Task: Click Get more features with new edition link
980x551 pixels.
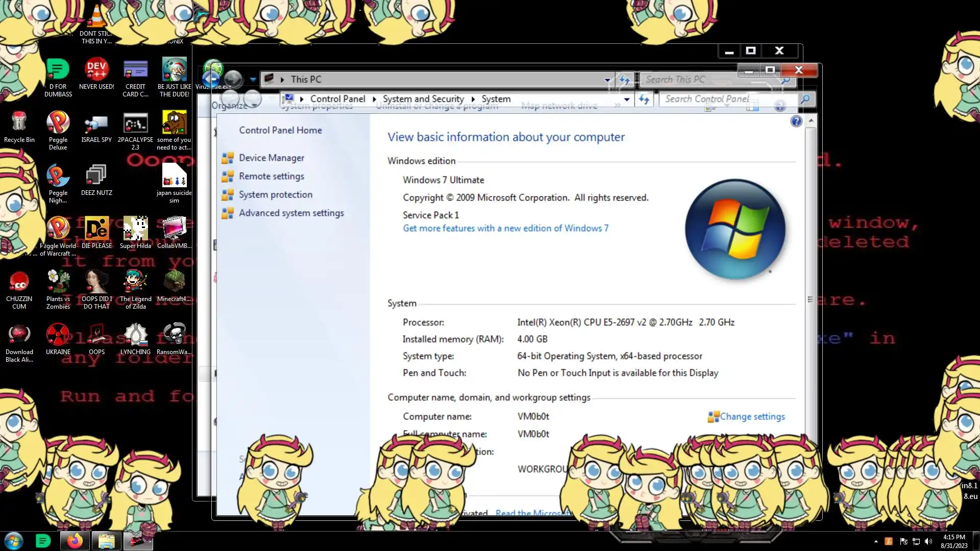Action: click(505, 229)
